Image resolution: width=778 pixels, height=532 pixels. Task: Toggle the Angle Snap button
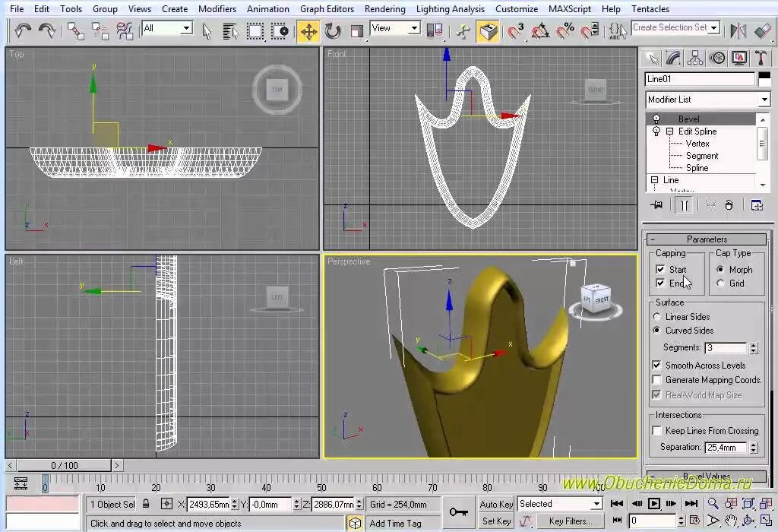click(x=540, y=31)
